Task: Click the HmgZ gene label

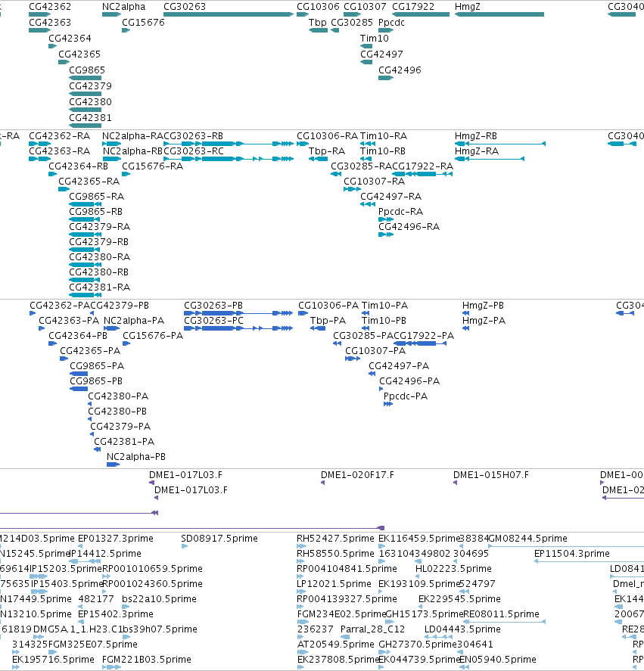Action: pos(468,7)
